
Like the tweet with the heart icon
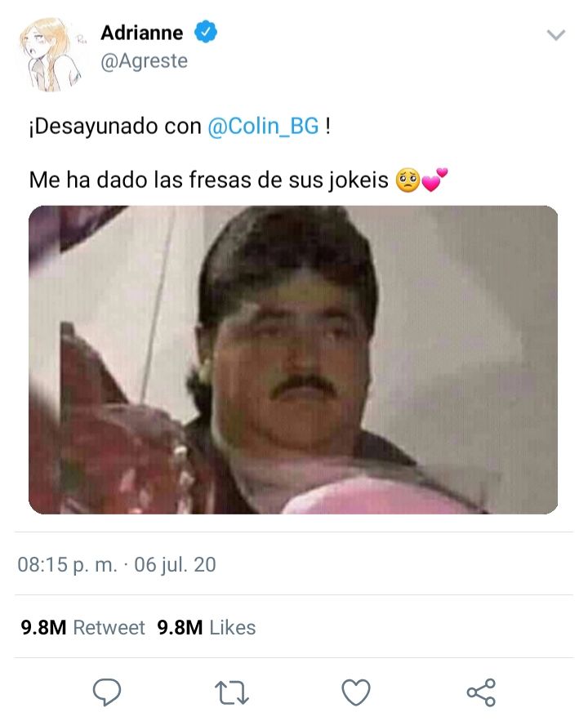356,692
